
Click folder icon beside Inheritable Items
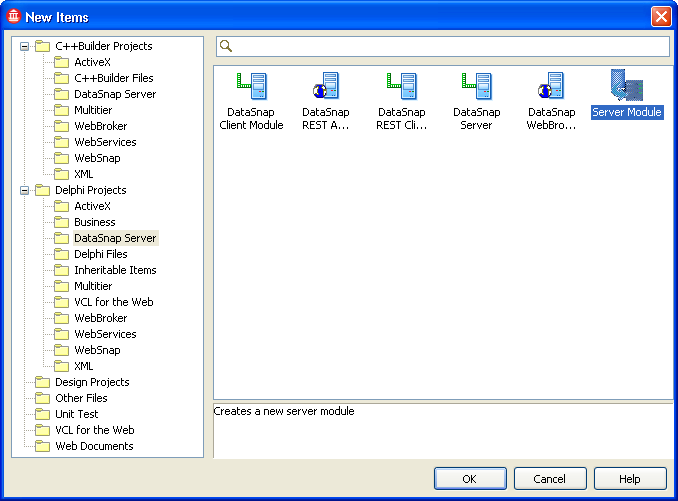click(61, 270)
